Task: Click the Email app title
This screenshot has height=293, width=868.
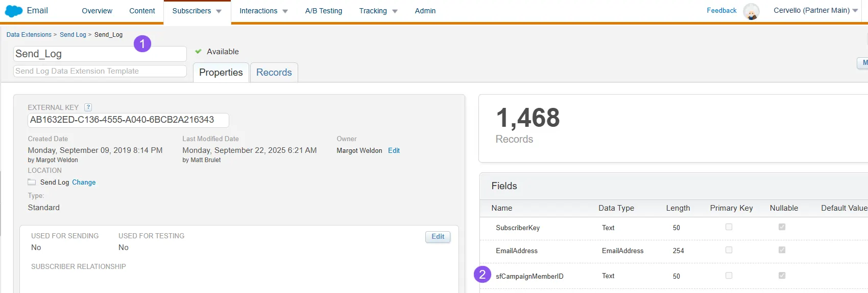Action: tap(37, 11)
